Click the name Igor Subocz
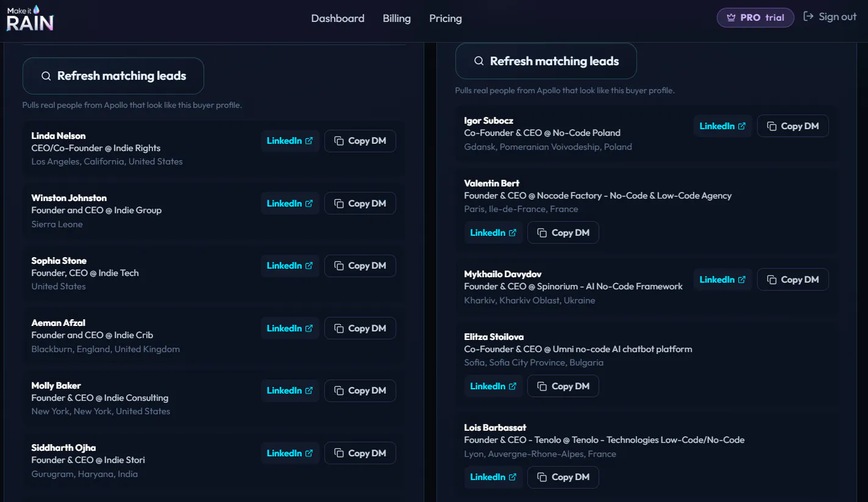This screenshot has height=502, width=868. 489,121
